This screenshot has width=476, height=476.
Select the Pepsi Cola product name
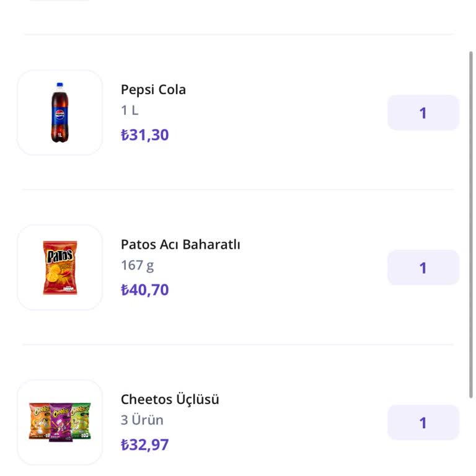pyautogui.click(x=153, y=89)
